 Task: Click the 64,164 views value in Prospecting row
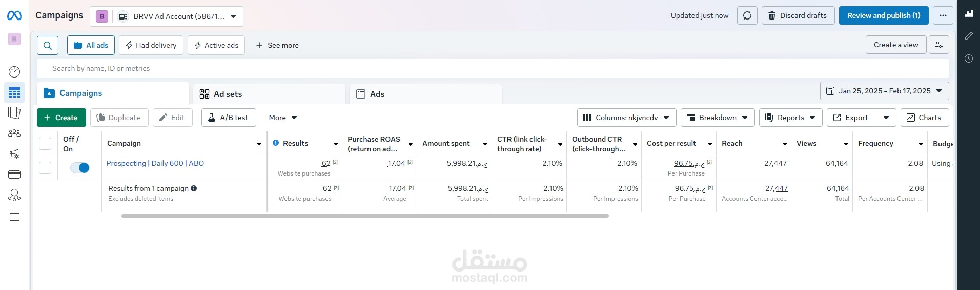tap(836, 163)
